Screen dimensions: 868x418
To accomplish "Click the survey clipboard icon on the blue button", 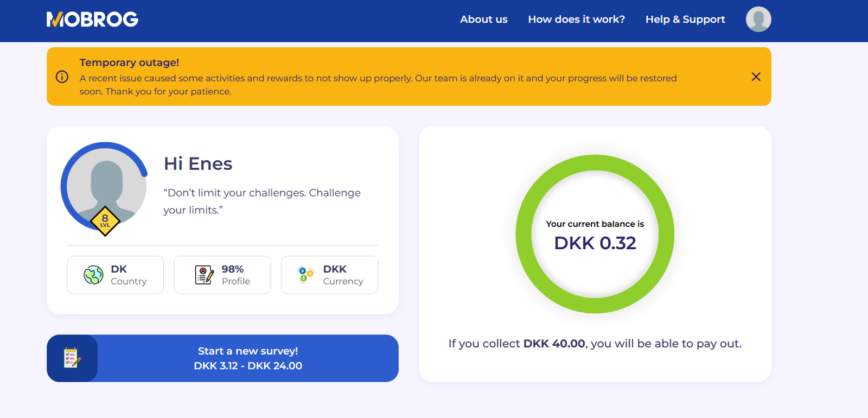I will tap(72, 358).
